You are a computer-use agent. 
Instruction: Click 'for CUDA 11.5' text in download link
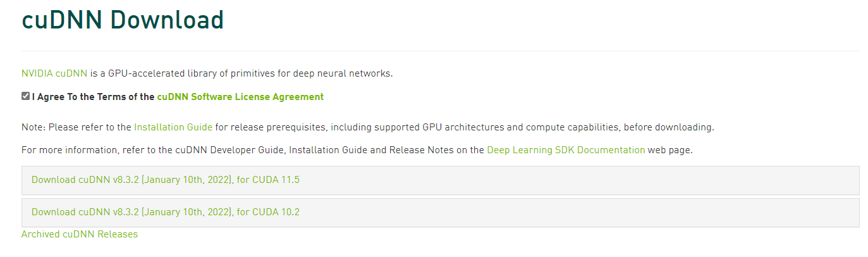tap(268, 180)
